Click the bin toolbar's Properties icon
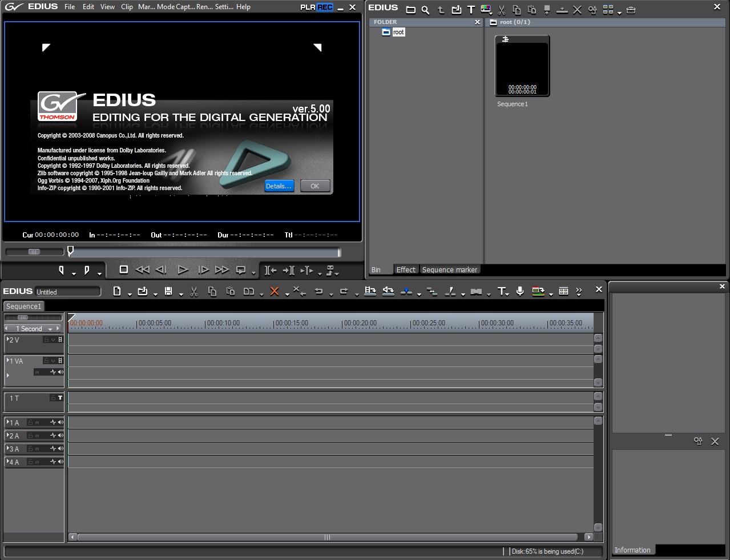This screenshot has width=730, height=560. [592, 10]
